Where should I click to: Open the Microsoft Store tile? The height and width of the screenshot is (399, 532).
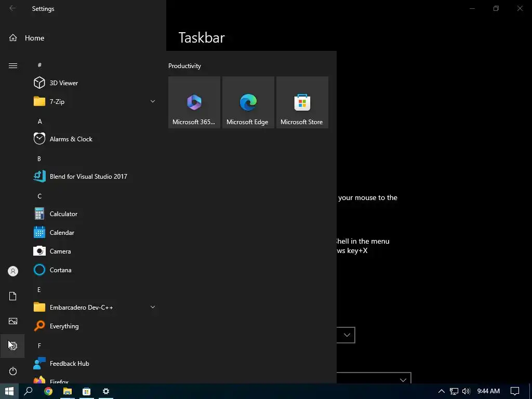coord(302,102)
